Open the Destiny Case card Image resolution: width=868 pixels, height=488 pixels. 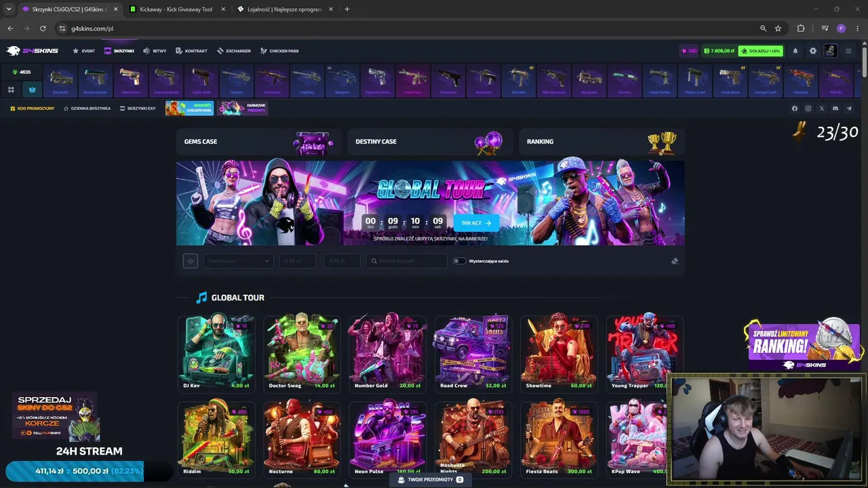430,142
